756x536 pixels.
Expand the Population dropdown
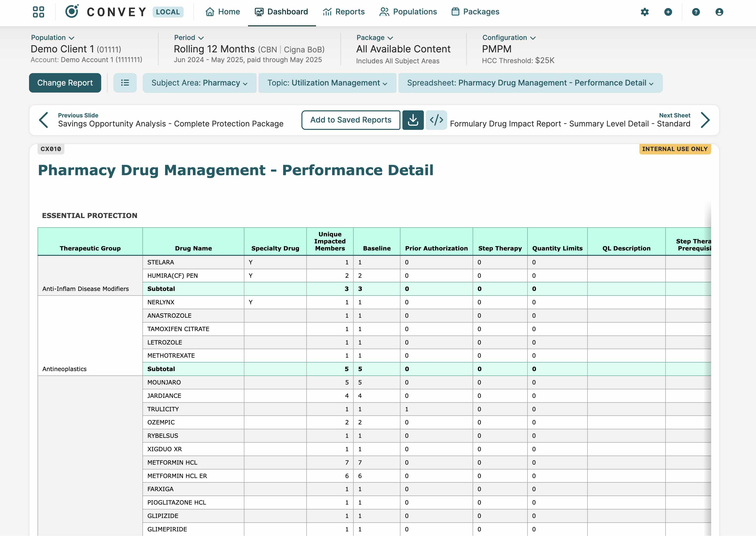pos(52,38)
